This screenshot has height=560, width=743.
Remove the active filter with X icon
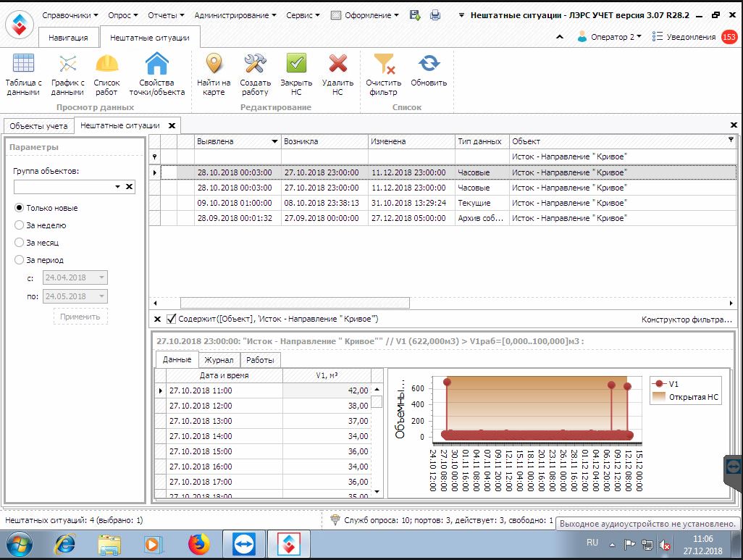click(x=158, y=319)
